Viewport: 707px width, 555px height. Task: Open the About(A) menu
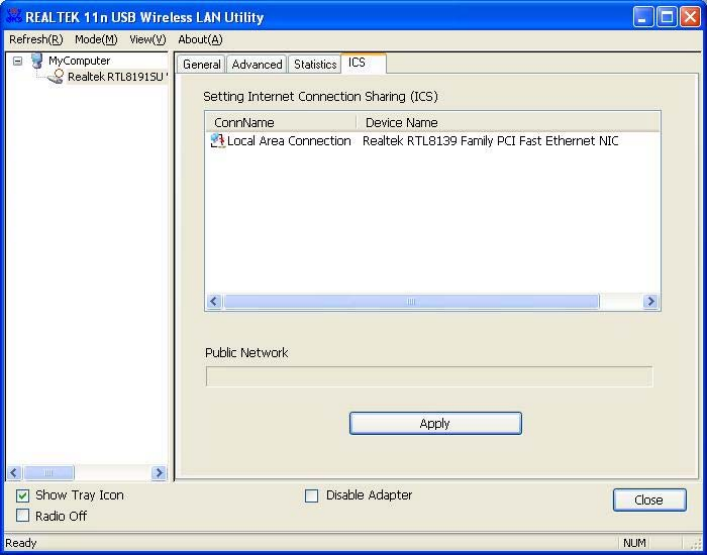click(x=200, y=40)
